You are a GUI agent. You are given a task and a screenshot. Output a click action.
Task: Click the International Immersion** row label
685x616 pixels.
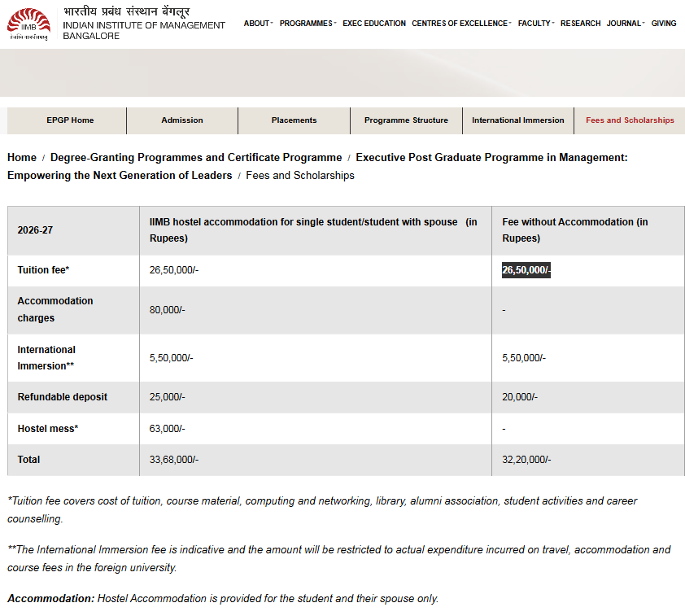pos(46,358)
